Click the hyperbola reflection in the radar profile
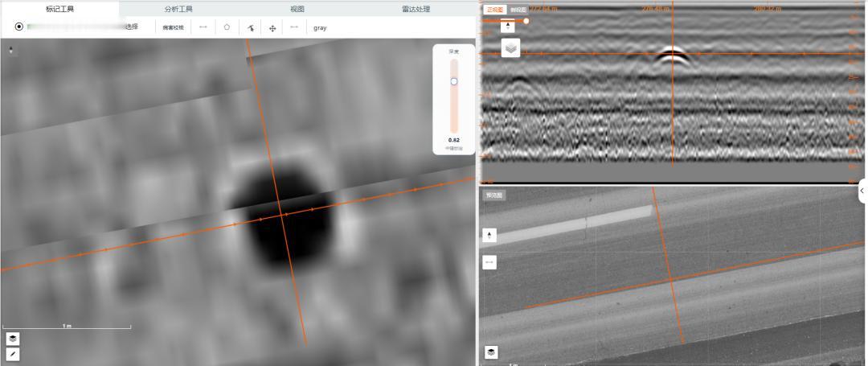The width and height of the screenshot is (868, 366). pyautogui.click(x=671, y=57)
